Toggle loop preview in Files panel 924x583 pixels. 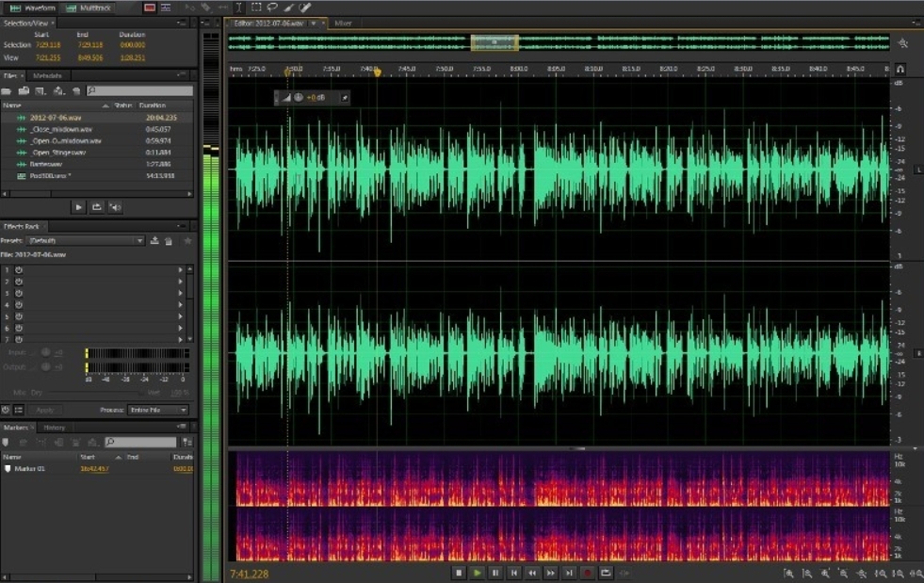click(x=97, y=207)
